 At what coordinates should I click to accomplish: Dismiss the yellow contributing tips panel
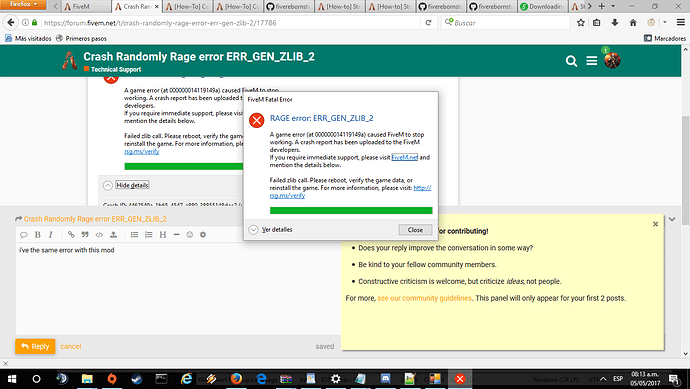pos(655,224)
